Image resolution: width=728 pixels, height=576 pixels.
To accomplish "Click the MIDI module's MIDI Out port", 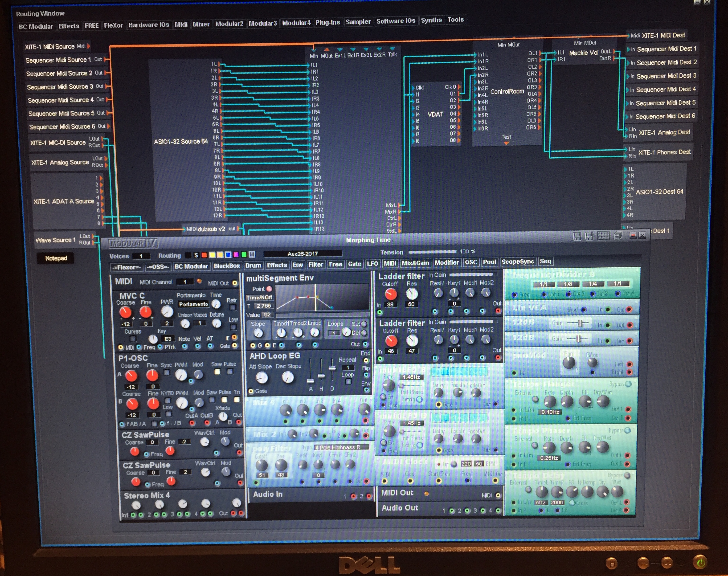I will 235,283.
